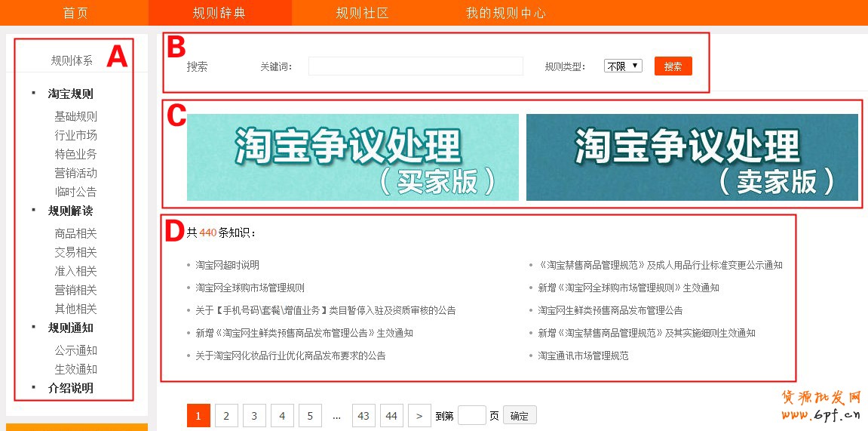Click the 关键词 search input field

tap(416, 66)
